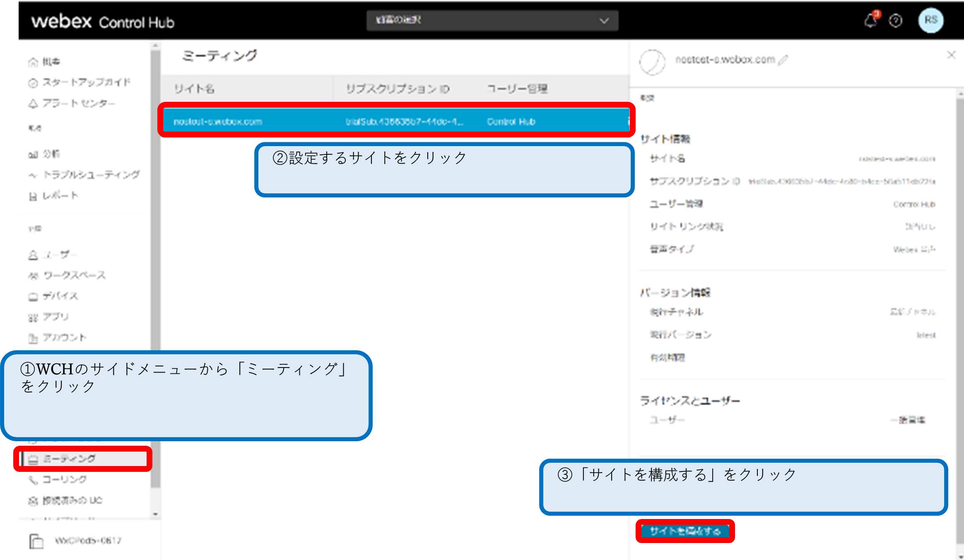Click the Configure Site button
Image resolution: width=964 pixels, height=560 pixels.
tap(685, 531)
